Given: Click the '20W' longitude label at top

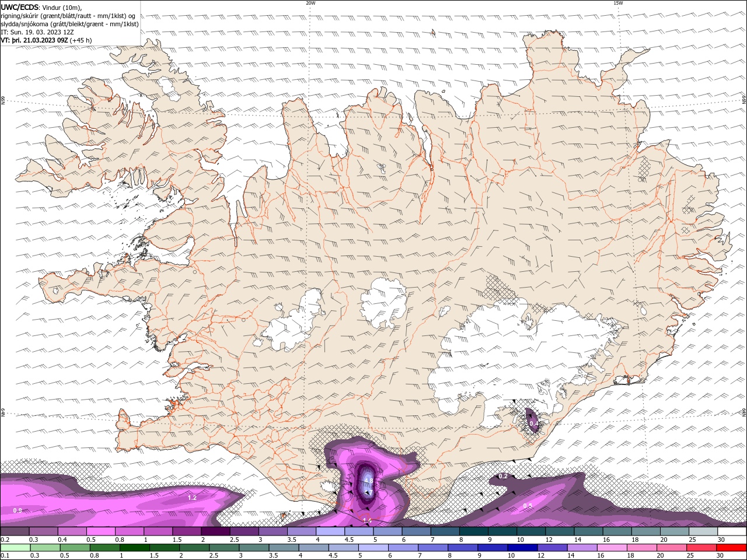Looking at the screenshot, I should pyautogui.click(x=310, y=3).
